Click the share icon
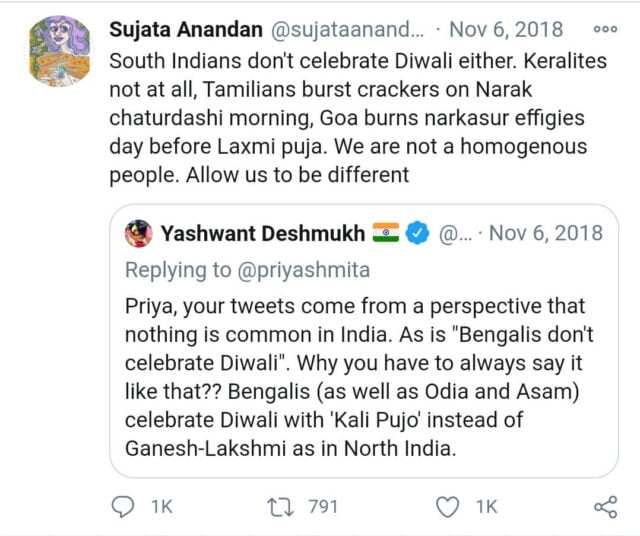 (605, 507)
